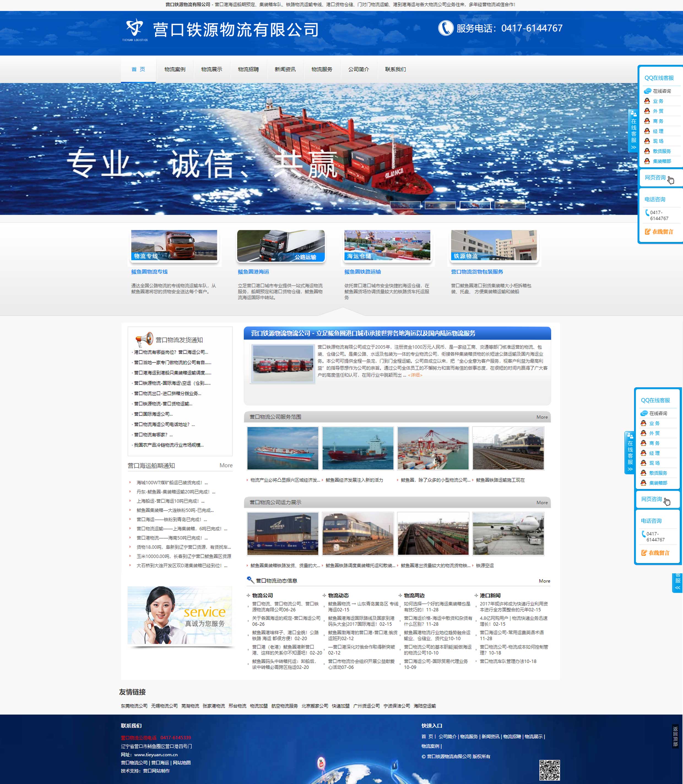Image resolution: width=683 pixels, height=784 pixels.
Task: Open the 物流展示 nav item
Action: [212, 69]
